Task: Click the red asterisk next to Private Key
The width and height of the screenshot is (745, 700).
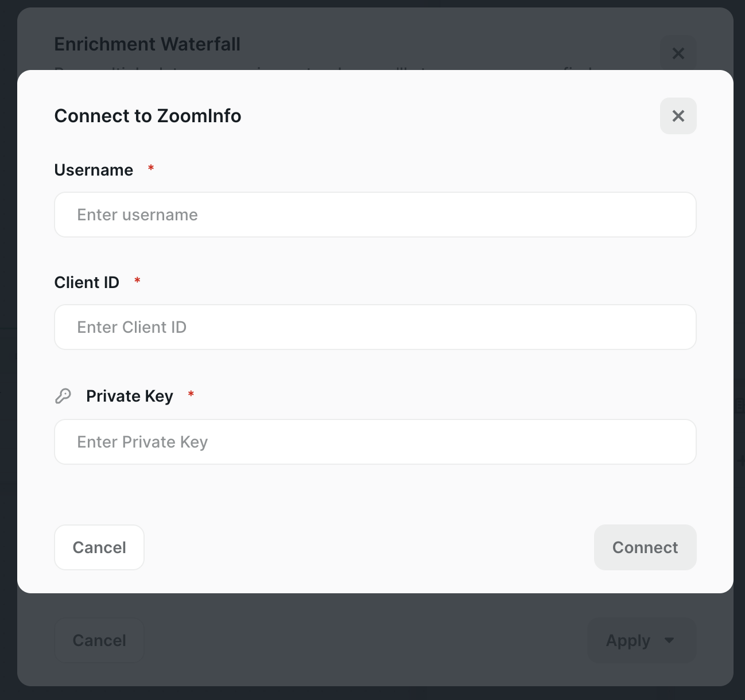Action: coord(191,395)
